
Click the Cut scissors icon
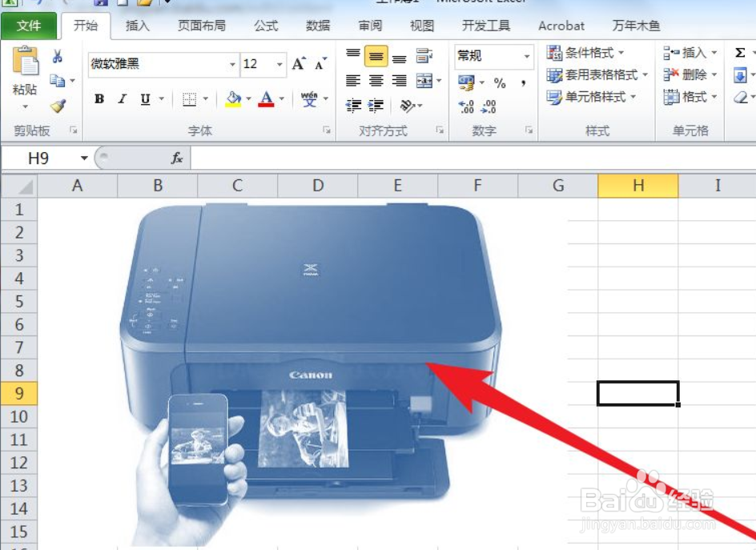[58, 57]
